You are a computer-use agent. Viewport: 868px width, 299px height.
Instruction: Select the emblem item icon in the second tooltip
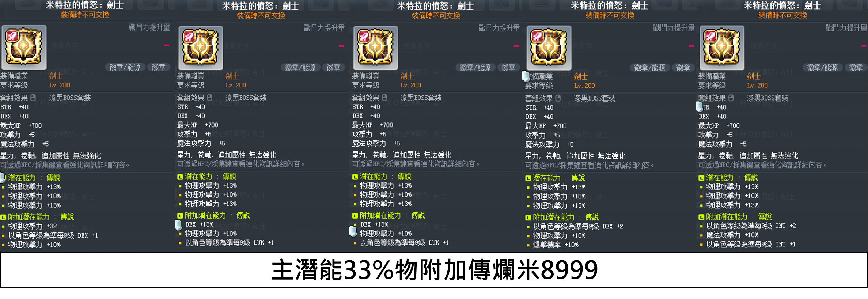200,48
